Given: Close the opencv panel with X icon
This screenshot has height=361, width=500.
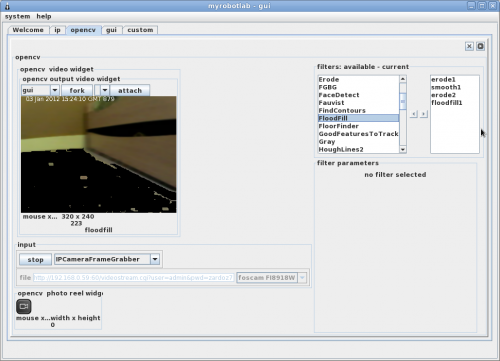Looking at the screenshot, I should (469, 46).
